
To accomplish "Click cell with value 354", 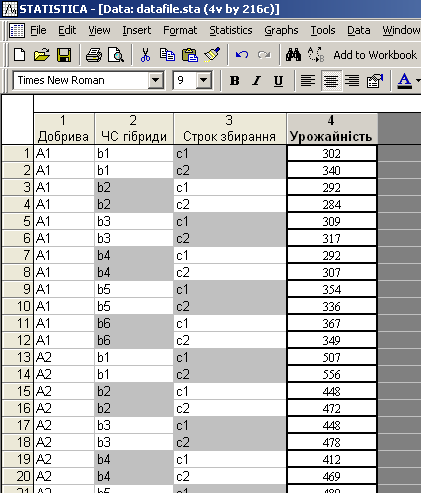I will [x=332, y=290].
